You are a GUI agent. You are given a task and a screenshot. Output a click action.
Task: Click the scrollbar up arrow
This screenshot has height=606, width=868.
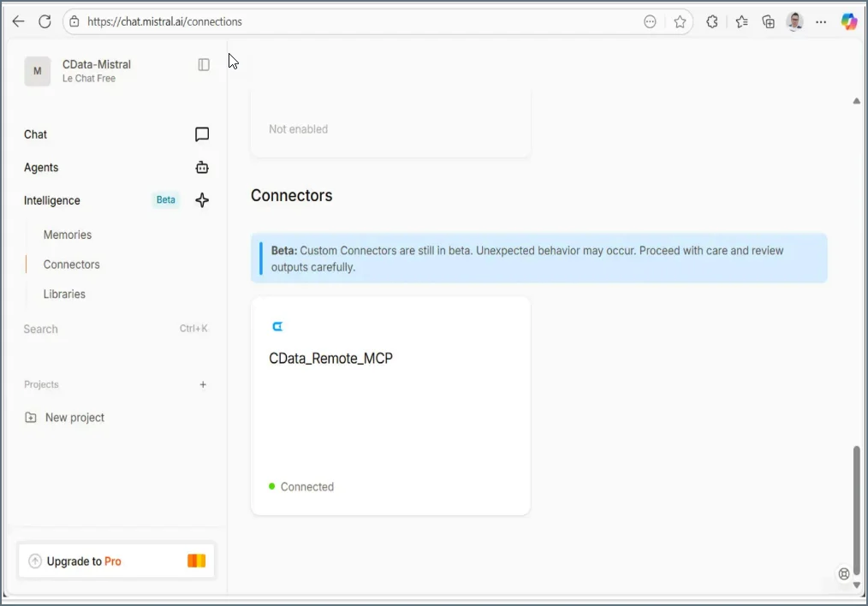856,101
